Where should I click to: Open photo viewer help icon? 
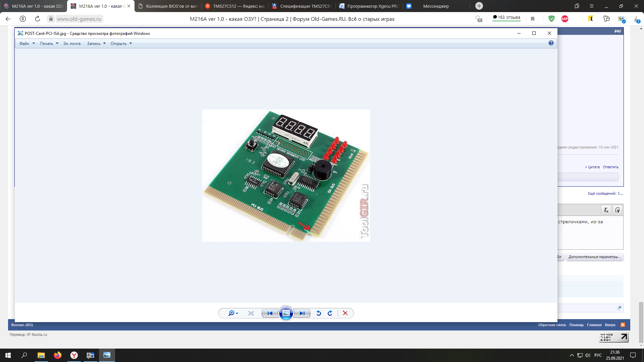pos(551,43)
